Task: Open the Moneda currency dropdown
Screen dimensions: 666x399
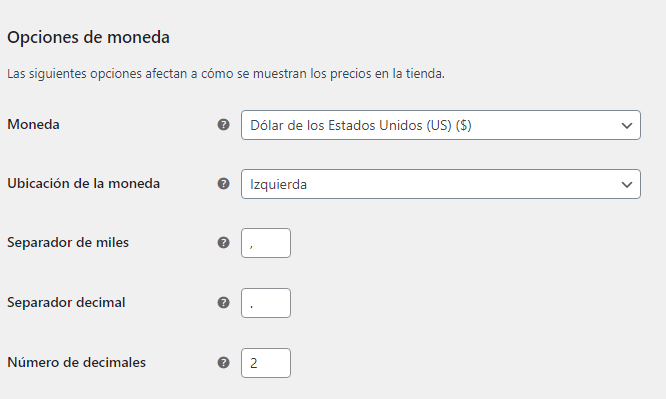Action: click(441, 125)
